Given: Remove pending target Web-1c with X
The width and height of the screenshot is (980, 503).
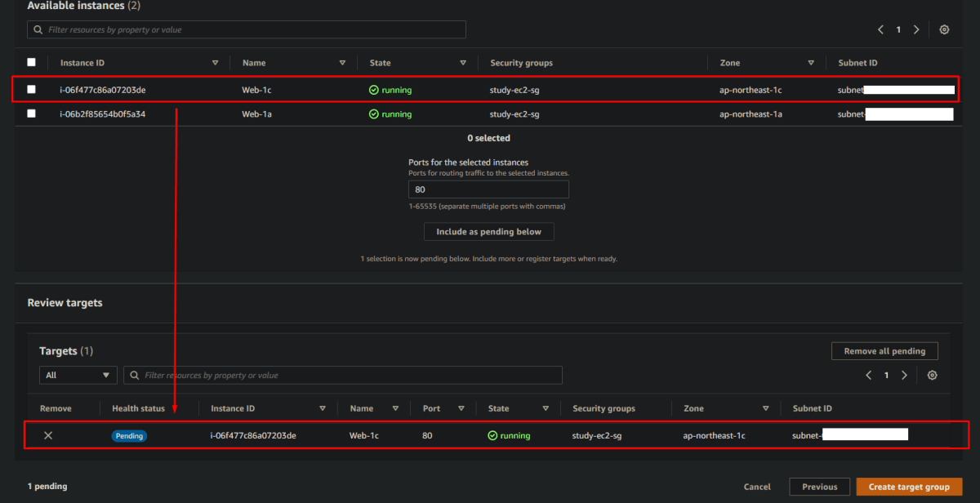Looking at the screenshot, I should tap(48, 435).
